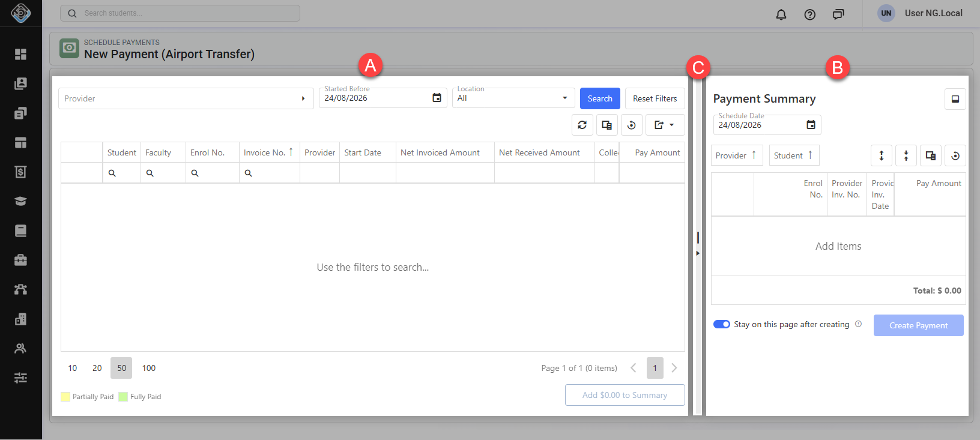Click User NG.Local name
980x440 pixels.
933,13
